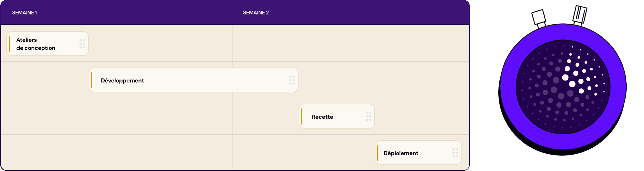Viewport: 644px width, 171px height.
Task: Click the dotted dark dial inside stopwatch
Action: click(563, 87)
